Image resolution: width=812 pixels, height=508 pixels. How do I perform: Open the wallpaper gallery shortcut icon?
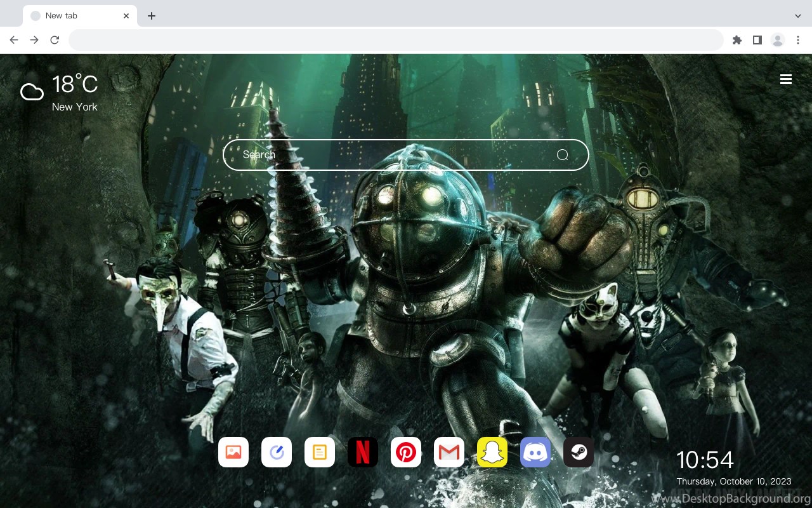233,452
